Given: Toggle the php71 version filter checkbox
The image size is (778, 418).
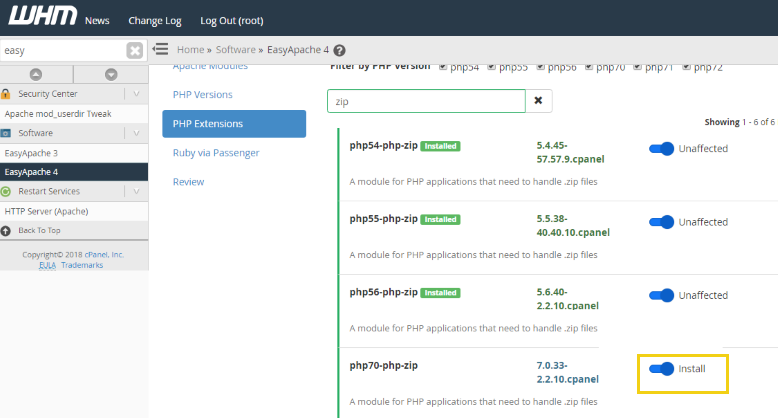Looking at the screenshot, I should click(637, 67).
